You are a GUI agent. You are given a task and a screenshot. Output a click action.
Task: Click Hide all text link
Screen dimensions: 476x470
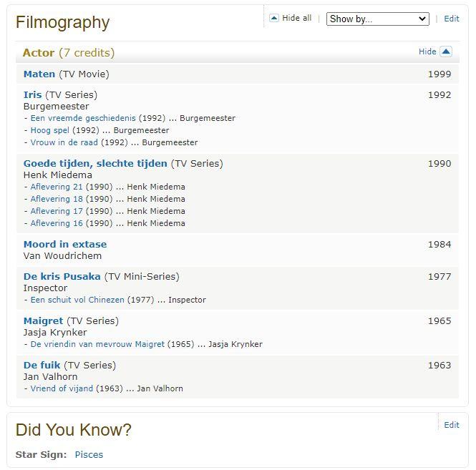click(x=296, y=18)
